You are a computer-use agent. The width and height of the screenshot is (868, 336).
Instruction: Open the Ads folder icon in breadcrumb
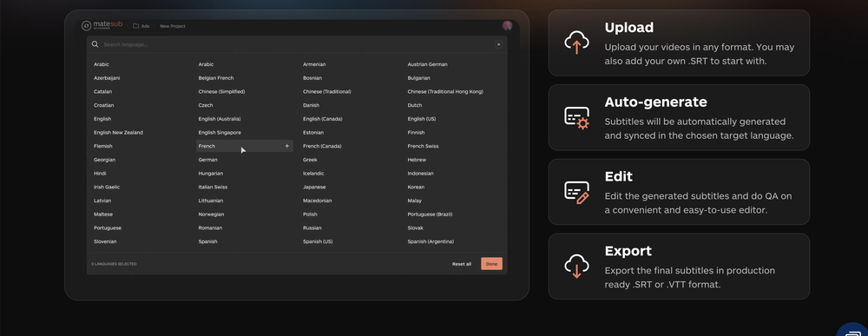tap(135, 26)
